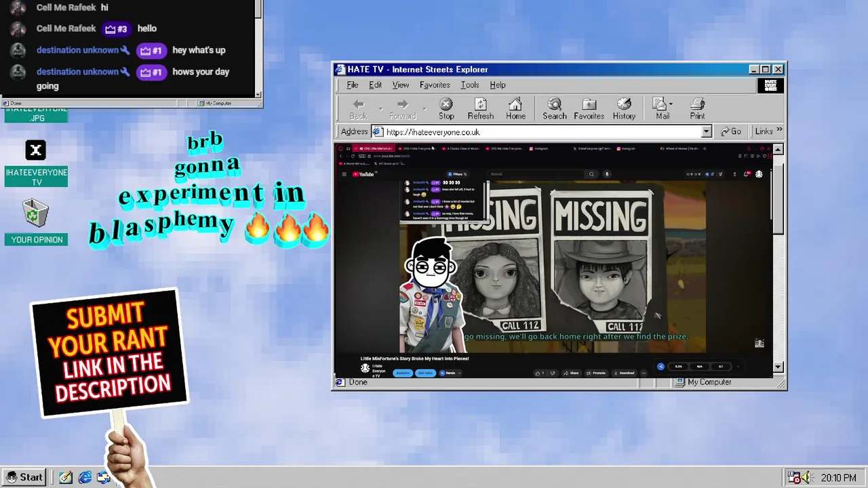Click the taskbar clock showing 20:10 PM
Screen dimensions: 868x488
click(x=838, y=478)
